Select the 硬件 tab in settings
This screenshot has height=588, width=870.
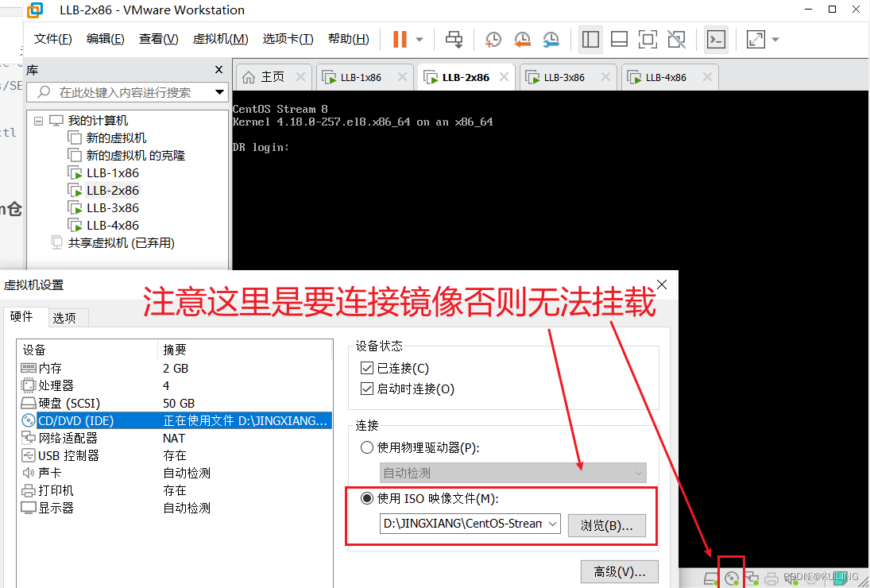21,316
